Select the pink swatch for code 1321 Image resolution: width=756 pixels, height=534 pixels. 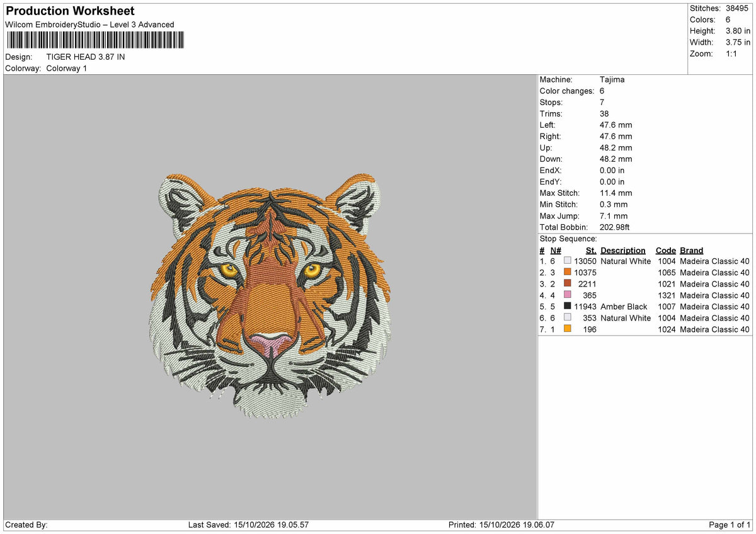[568, 295]
